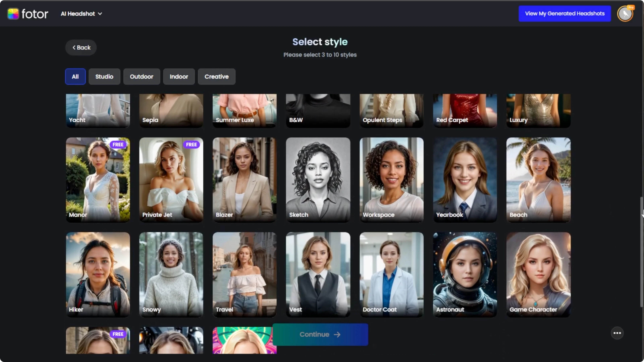The image size is (644, 362).
Task: Pick the Beach style
Action: 538,180
